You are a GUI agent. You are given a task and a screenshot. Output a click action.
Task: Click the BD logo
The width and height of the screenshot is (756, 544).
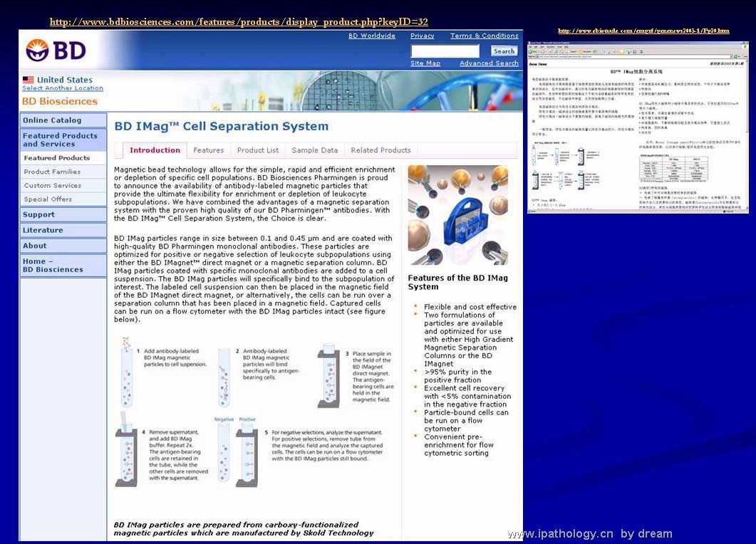56,50
